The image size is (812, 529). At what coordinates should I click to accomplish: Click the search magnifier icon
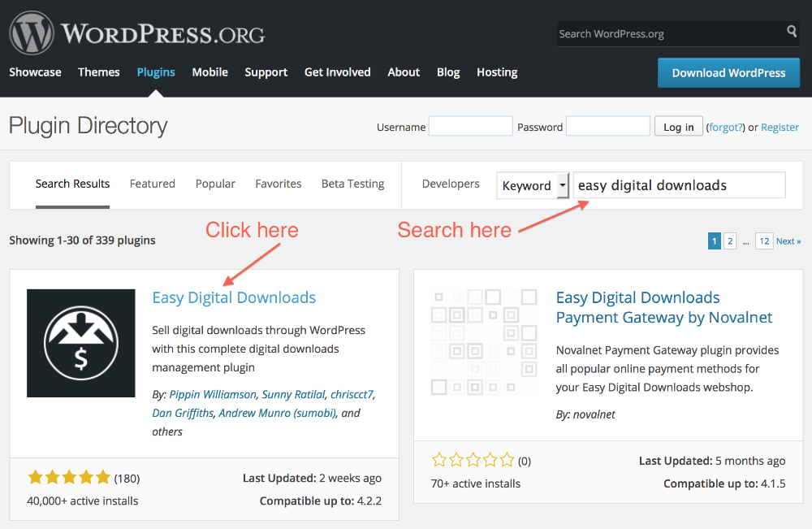(x=792, y=33)
